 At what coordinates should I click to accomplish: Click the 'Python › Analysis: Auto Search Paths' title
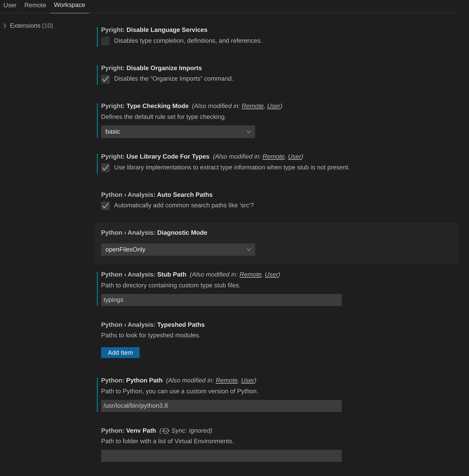click(157, 195)
